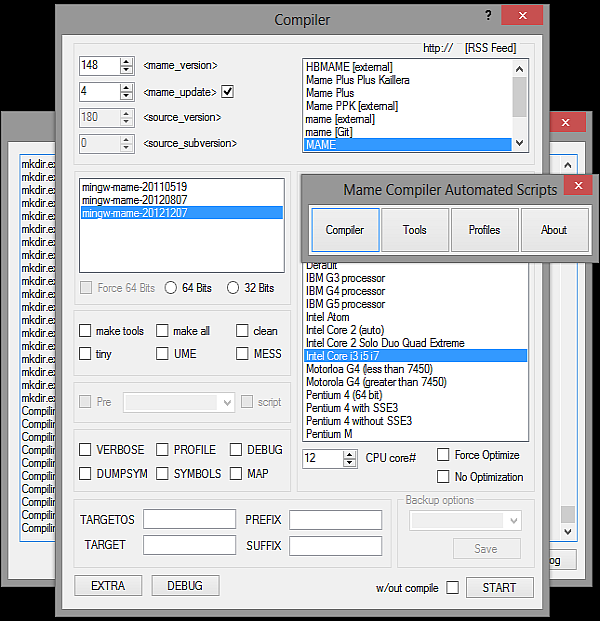
Task: Decrease the CPU core# spinner value
Action: 349,462
